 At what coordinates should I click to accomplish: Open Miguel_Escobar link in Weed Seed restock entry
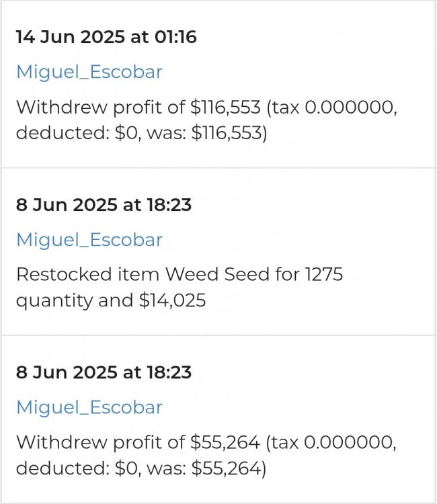(89, 240)
